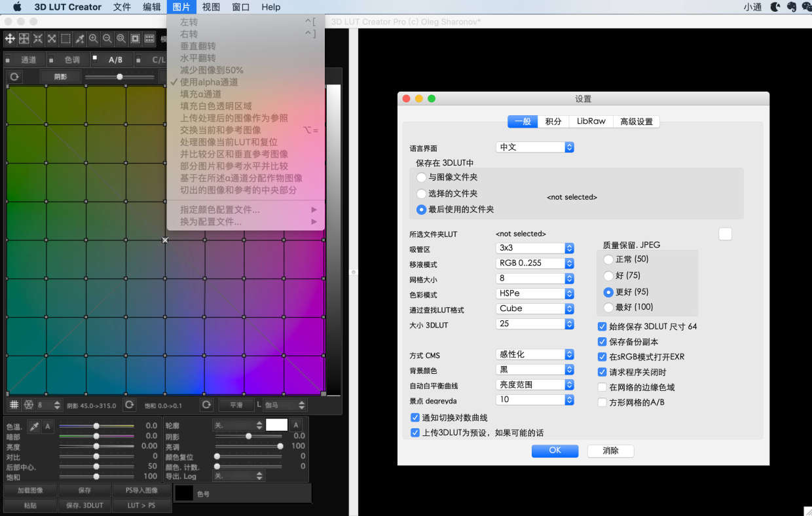The image size is (812, 516).
Task: Open the Evernote elephant menu bar icon
Action: pyautogui.click(x=791, y=7)
